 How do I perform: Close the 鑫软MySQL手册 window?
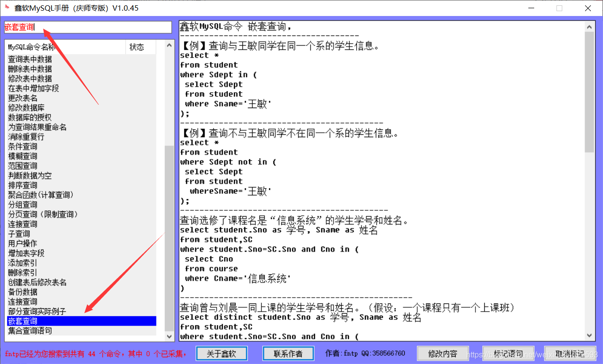pyautogui.click(x=587, y=8)
